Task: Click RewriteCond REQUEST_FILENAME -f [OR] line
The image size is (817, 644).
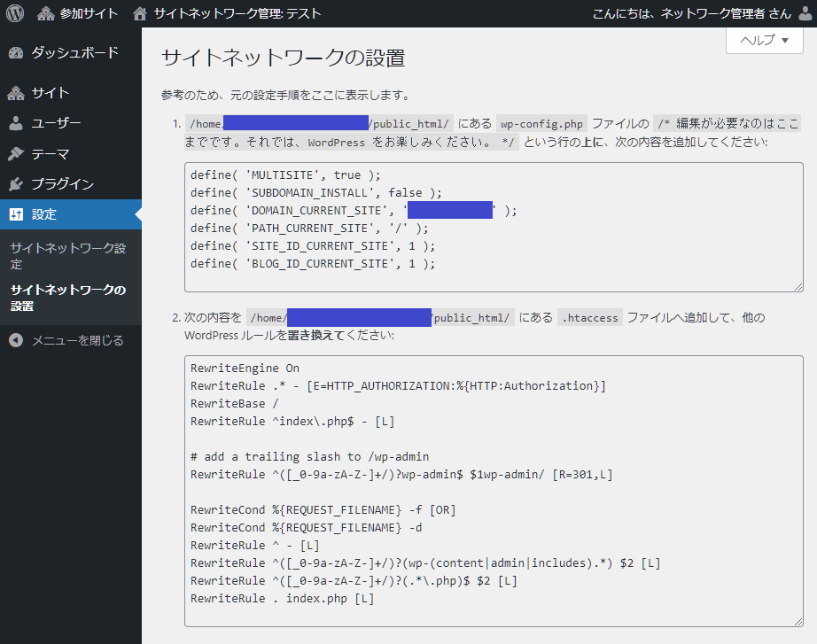Action: 323,510
